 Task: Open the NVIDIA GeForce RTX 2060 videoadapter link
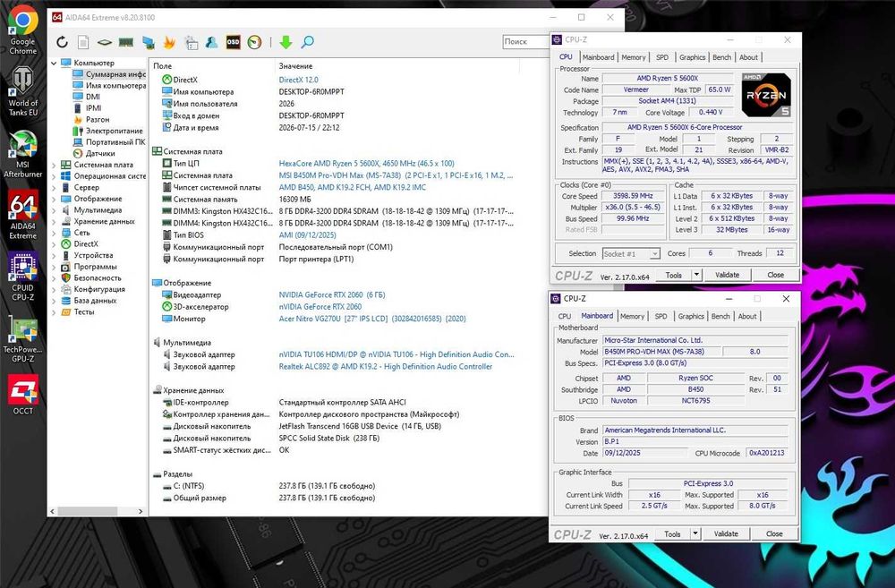tap(332, 295)
